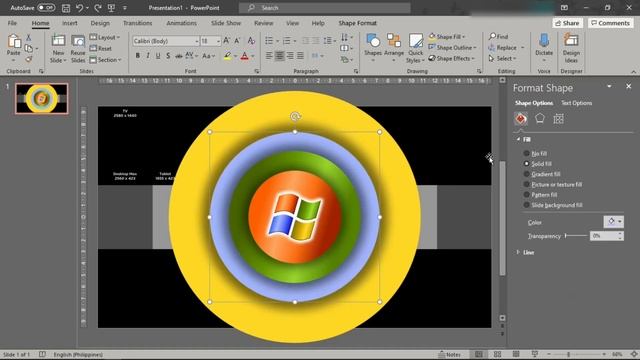Open the Section dropdown
The height and width of the screenshot is (360, 640).
(105, 60)
